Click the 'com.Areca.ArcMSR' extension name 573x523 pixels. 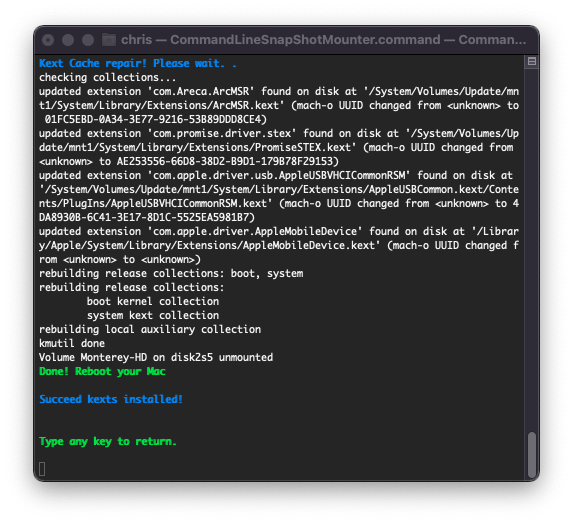pos(201,91)
